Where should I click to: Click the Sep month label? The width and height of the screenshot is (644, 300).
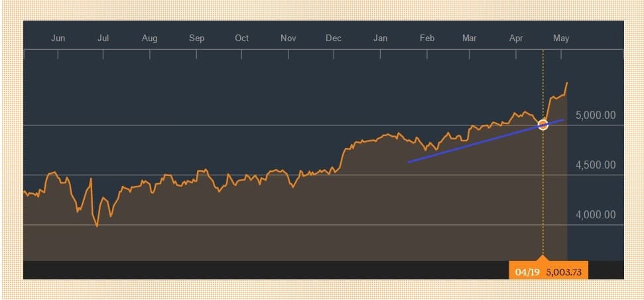pyautogui.click(x=196, y=38)
